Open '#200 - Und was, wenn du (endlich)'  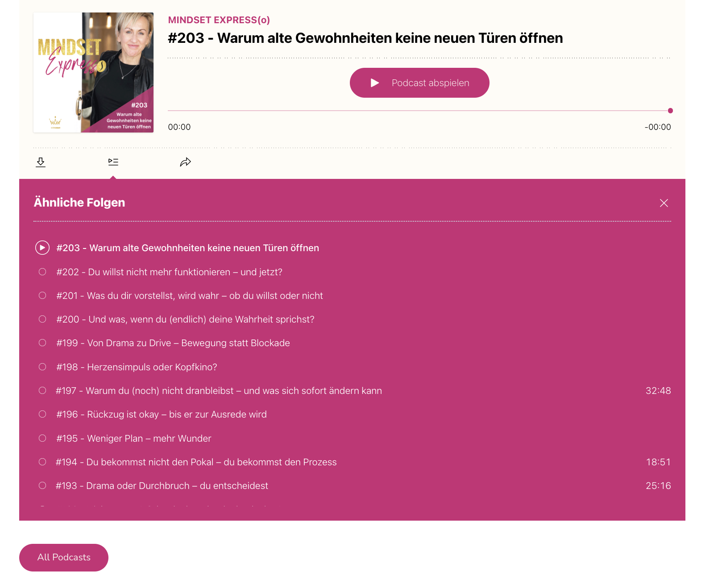186,319
